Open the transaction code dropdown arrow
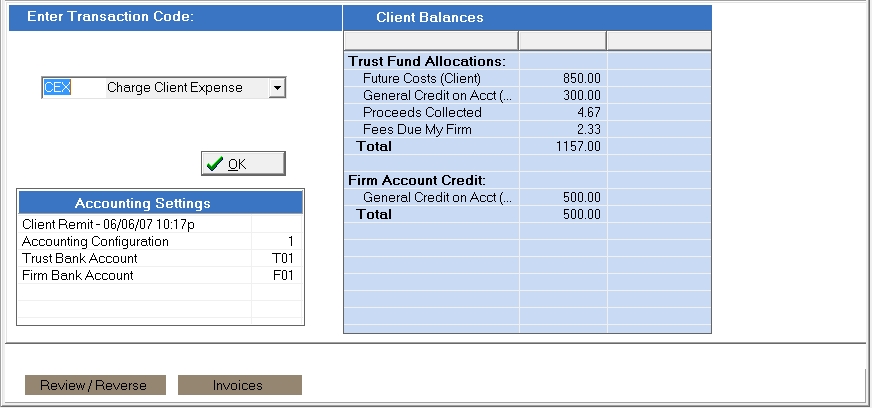 (x=277, y=88)
